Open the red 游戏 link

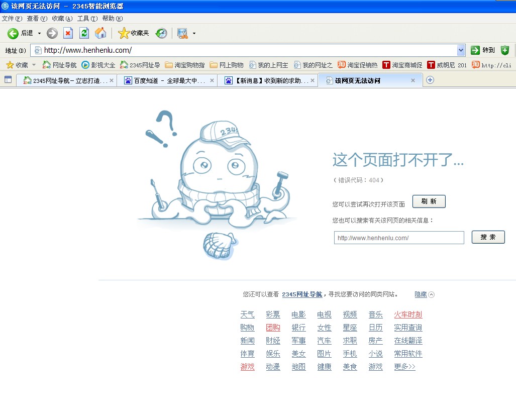248,367
